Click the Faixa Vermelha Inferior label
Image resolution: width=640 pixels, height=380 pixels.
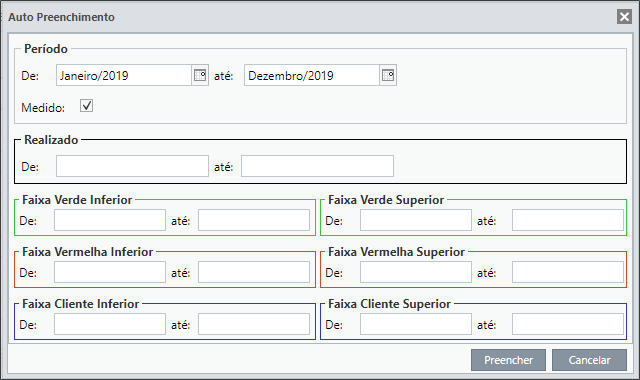tap(87, 252)
